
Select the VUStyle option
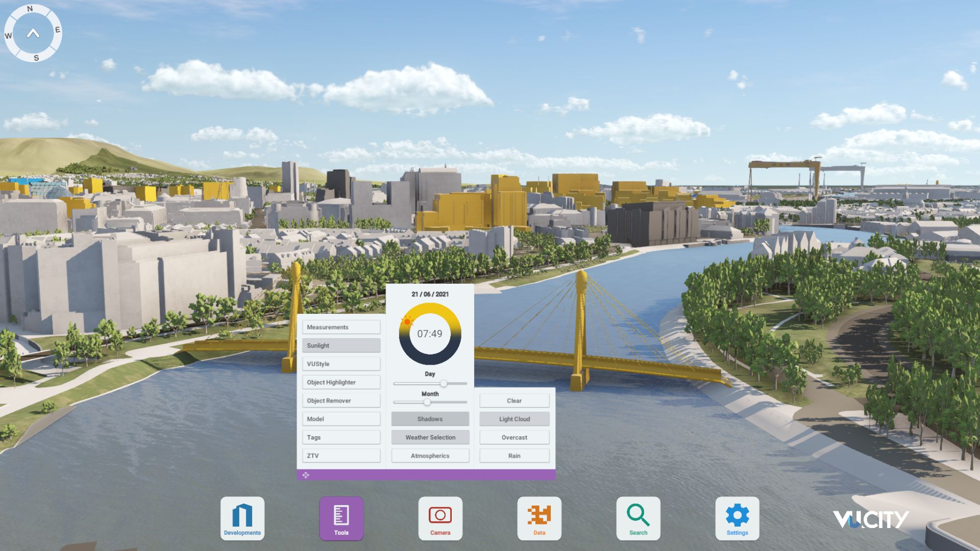[x=341, y=364]
